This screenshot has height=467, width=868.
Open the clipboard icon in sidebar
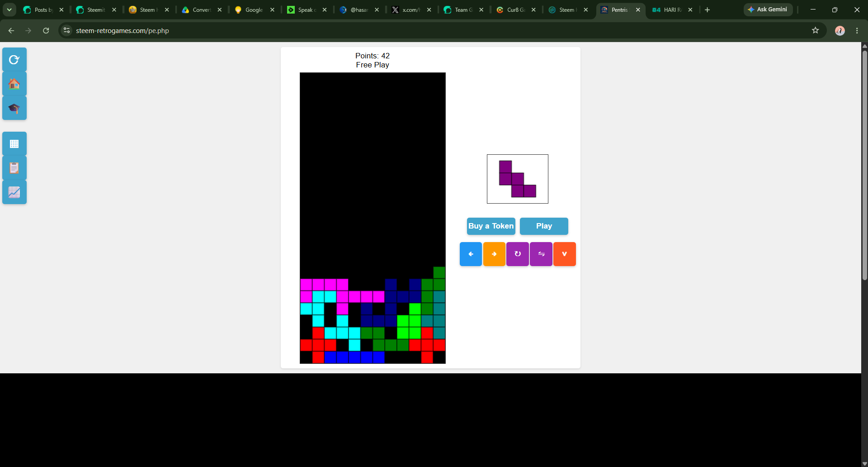point(14,168)
